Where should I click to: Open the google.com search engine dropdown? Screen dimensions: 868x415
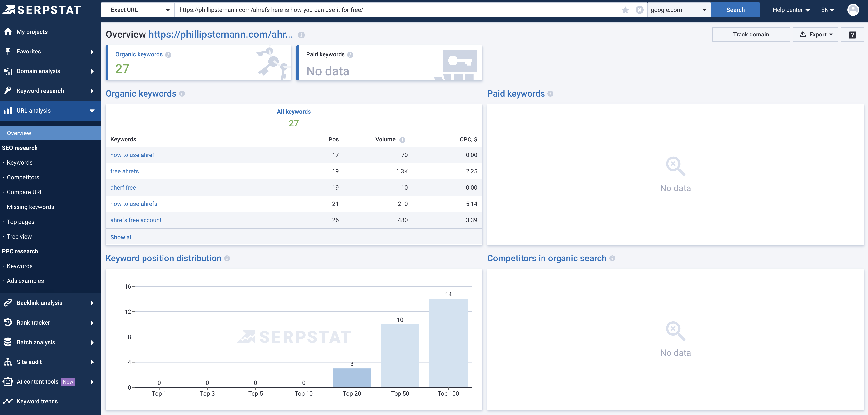point(679,10)
